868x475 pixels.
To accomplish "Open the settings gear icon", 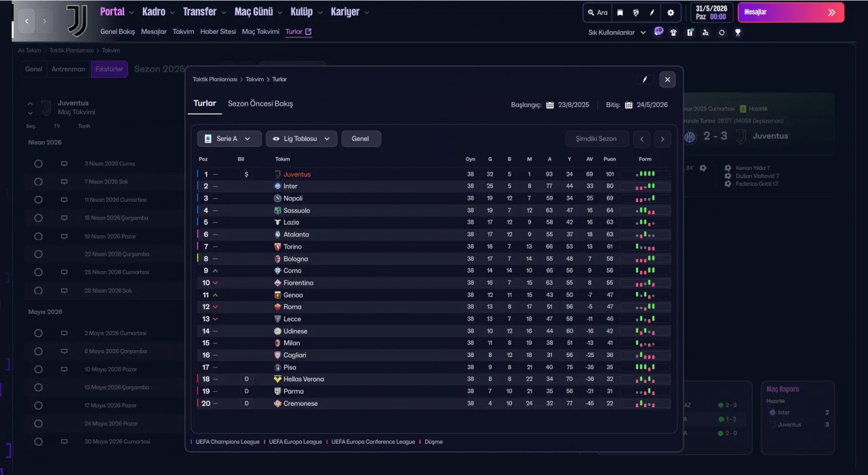I will click(x=671, y=12).
